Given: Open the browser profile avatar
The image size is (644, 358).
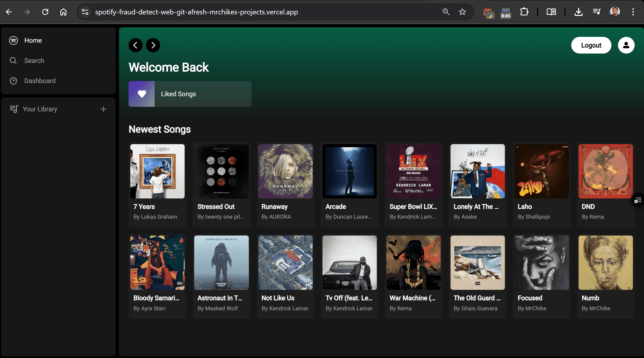Looking at the screenshot, I should [x=615, y=12].
